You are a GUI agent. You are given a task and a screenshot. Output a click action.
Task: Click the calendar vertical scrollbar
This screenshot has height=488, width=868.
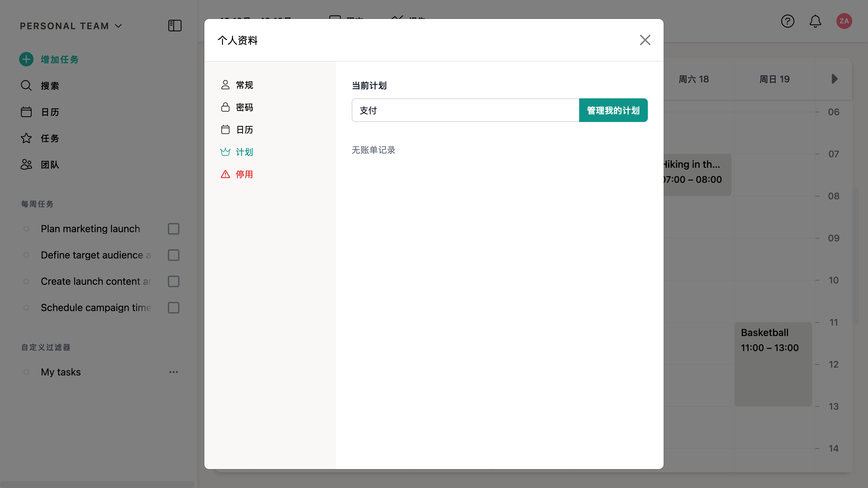[856, 256]
